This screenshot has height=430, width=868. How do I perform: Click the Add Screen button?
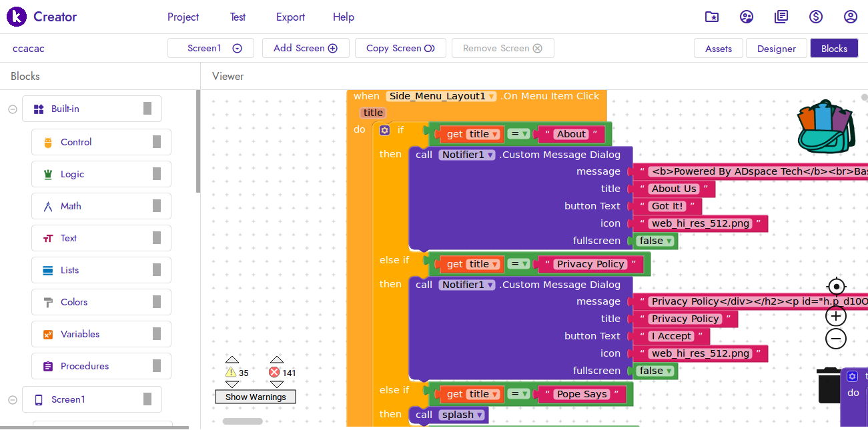click(x=306, y=48)
